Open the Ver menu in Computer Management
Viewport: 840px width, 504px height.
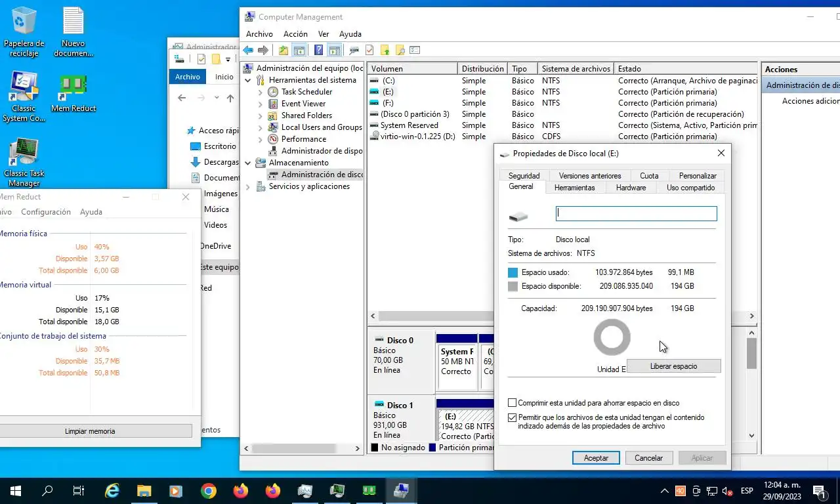click(x=324, y=34)
